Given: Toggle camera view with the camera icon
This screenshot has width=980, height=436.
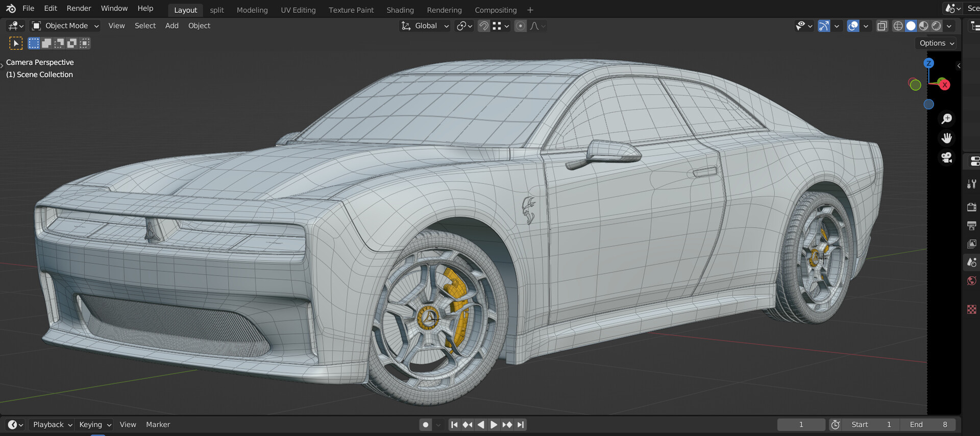Looking at the screenshot, I should [x=947, y=158].
